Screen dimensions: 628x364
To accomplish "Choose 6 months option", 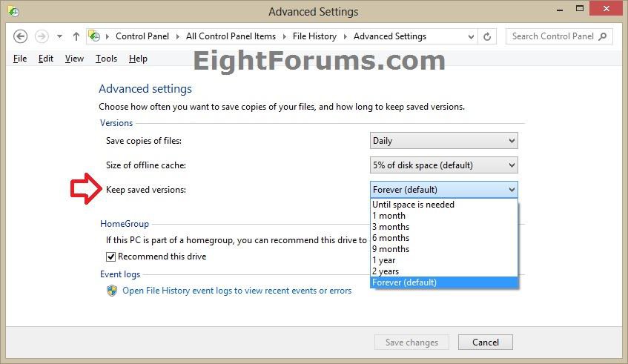I will (x=444, y=238).
